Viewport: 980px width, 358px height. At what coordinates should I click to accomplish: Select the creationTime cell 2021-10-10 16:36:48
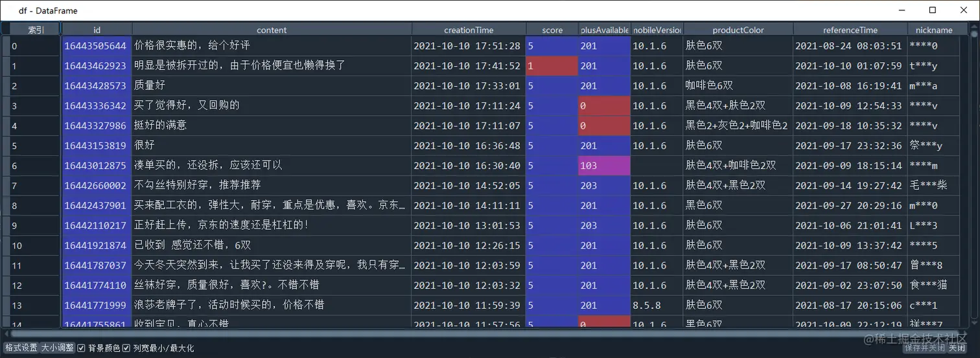click(x=469, y=146)
